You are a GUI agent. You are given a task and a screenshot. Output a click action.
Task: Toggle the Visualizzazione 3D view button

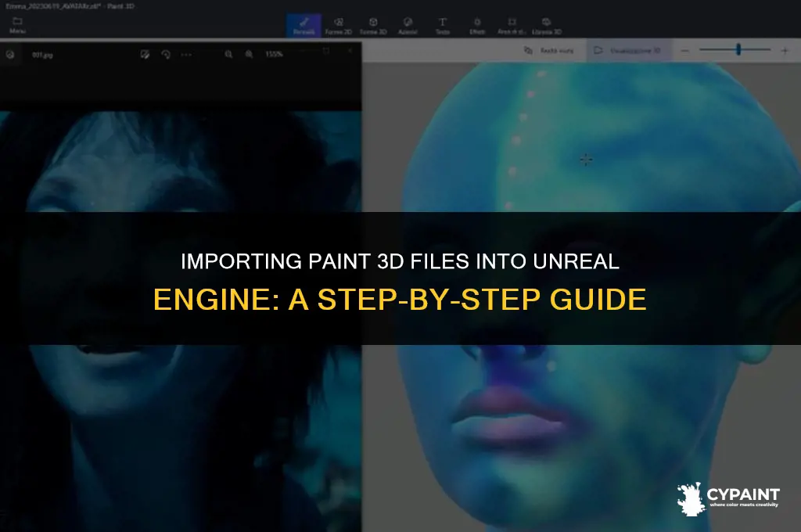(628, 51)
